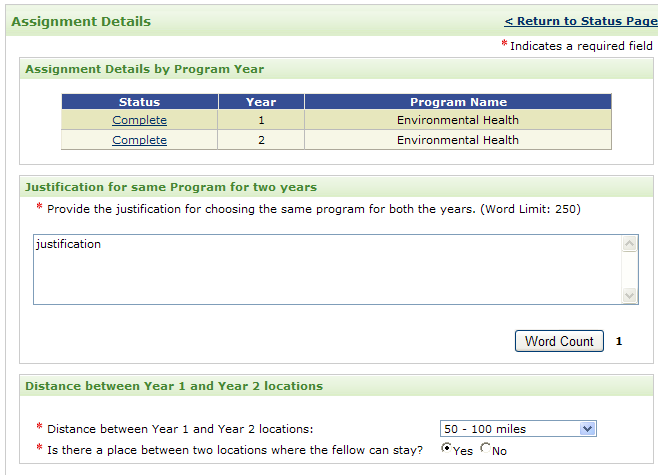Select No for place to stay
658x475 pixels.
486,449
